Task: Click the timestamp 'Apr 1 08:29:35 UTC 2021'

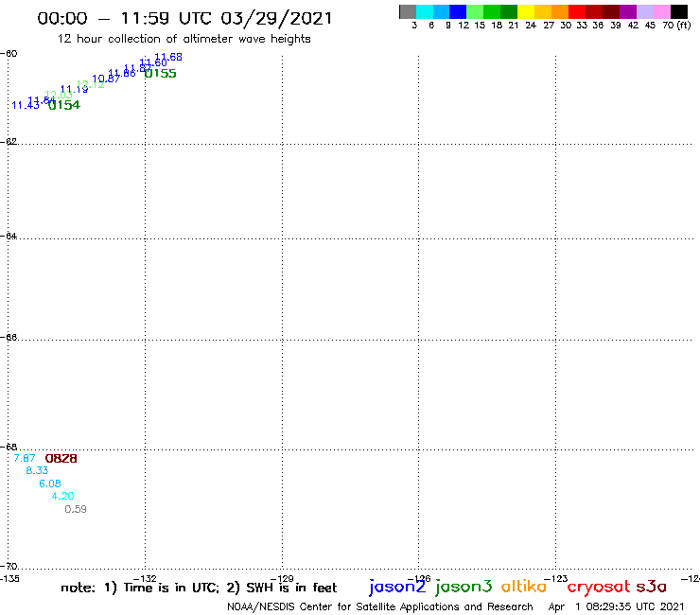Action: click(616, 607)
